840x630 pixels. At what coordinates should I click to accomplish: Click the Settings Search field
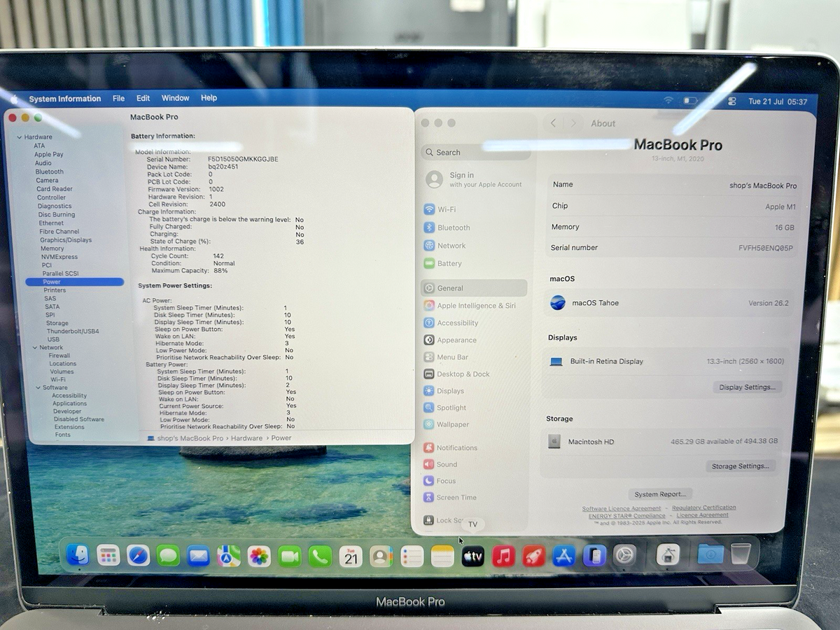(475, 153)
